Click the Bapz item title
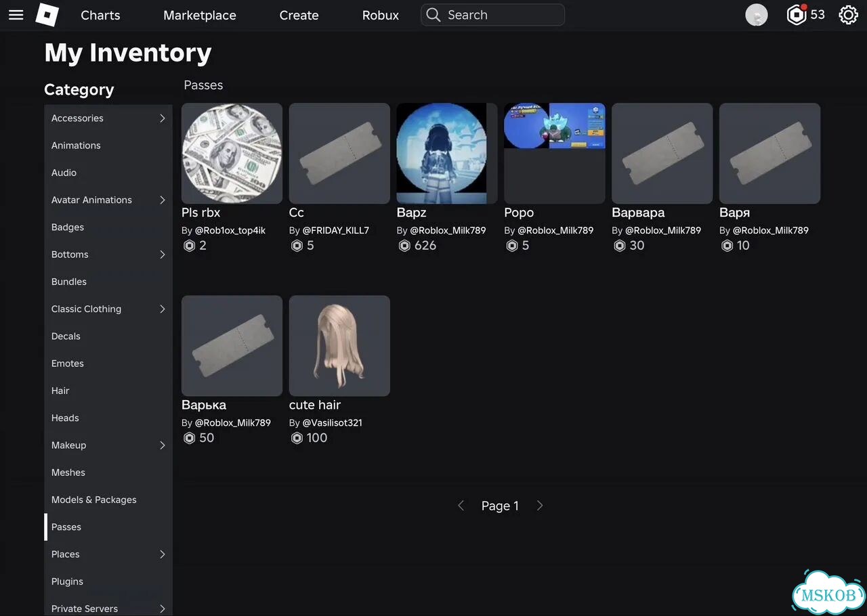The width and height of the screenshot is (867, 616). 412,213
